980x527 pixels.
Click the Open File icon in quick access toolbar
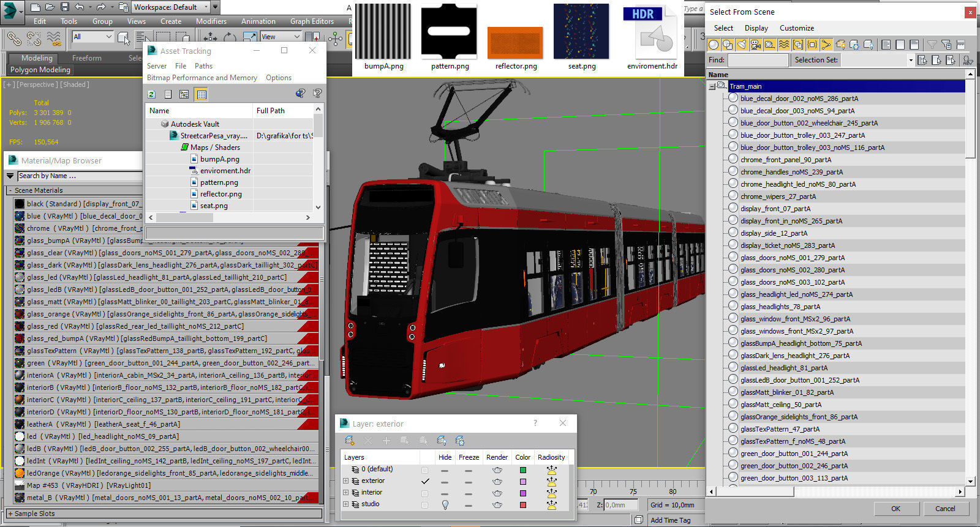pos(50,7)
